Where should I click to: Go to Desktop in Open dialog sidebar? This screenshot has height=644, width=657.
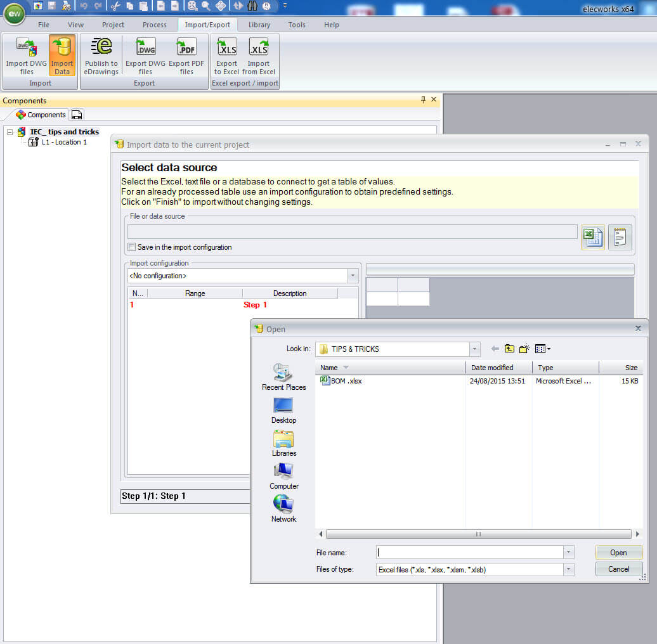pos(283,410)
